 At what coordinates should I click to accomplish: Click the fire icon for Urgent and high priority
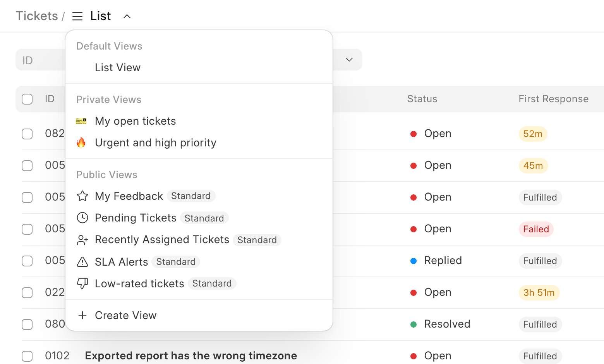click(81, 143)
